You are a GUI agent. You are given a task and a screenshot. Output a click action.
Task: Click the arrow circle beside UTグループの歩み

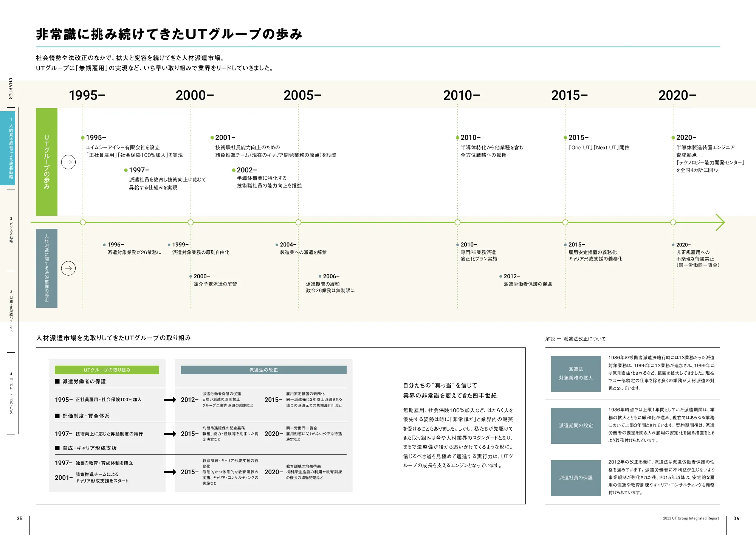click(x=68, y=162)
